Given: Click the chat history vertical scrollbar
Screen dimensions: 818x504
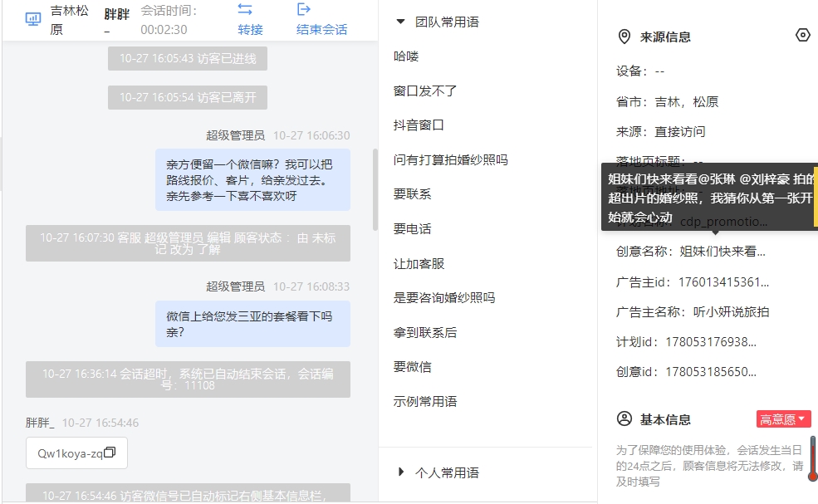Looking at the screenshot, I should pos(375,190).
